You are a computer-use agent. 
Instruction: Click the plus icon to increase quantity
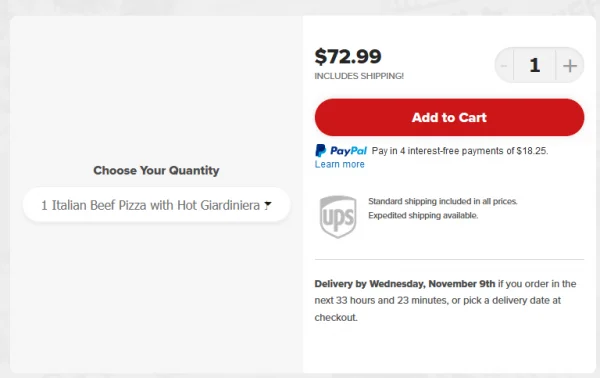tap(570, 66)
